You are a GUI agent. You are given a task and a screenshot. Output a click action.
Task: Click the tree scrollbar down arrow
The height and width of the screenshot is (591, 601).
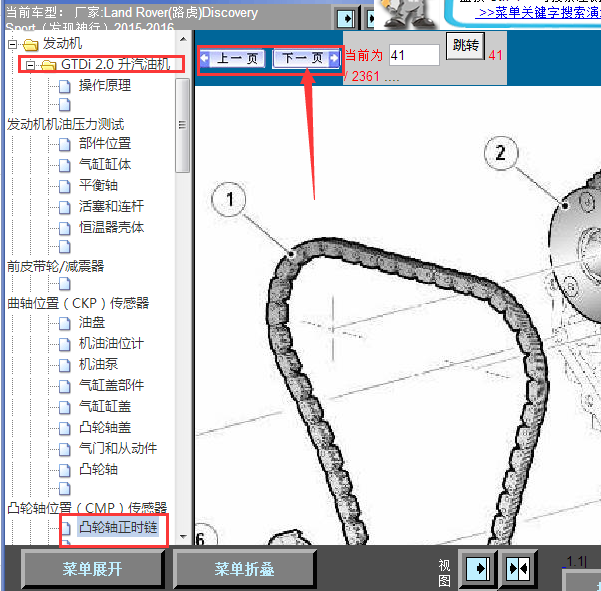(x=183, y=537)
